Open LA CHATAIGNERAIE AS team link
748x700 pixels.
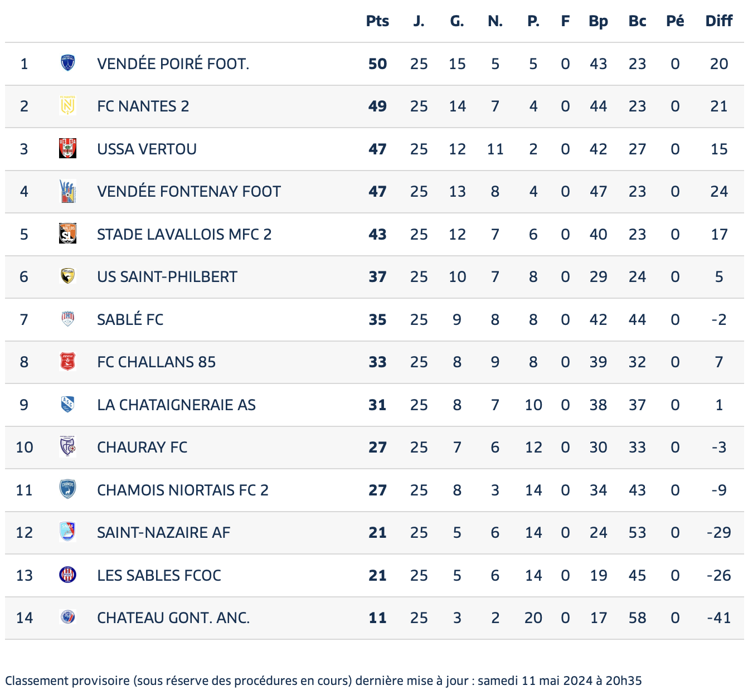point(176,405)
